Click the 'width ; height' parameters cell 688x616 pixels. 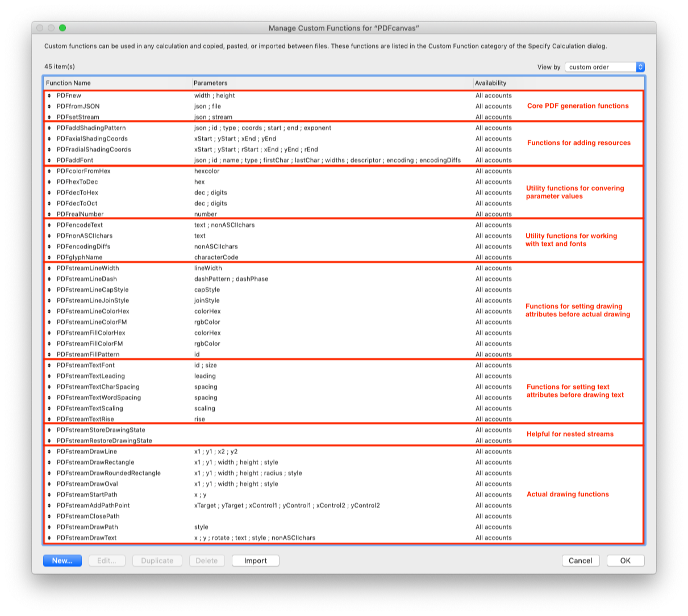pyautogui.click(x=215, y=95)
